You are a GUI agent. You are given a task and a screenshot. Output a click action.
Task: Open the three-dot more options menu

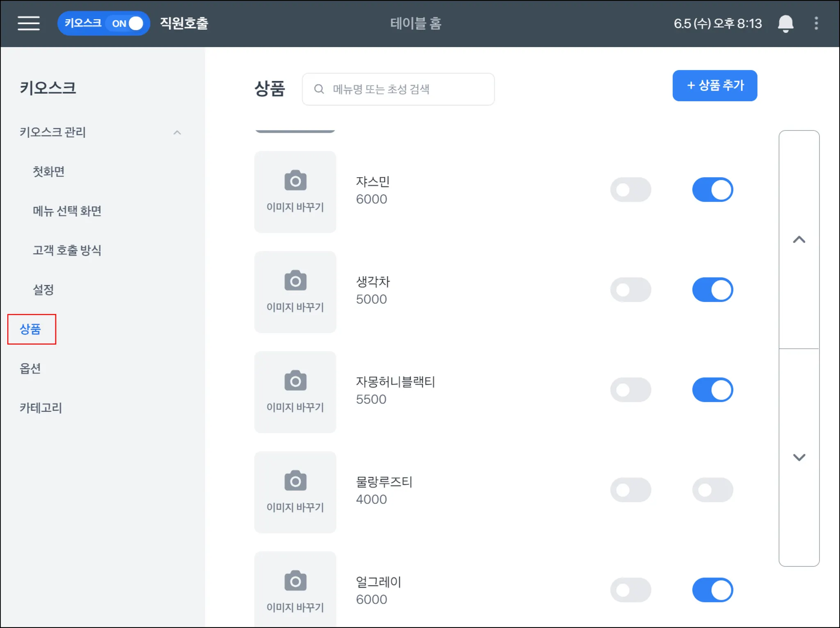click(816, 23)
